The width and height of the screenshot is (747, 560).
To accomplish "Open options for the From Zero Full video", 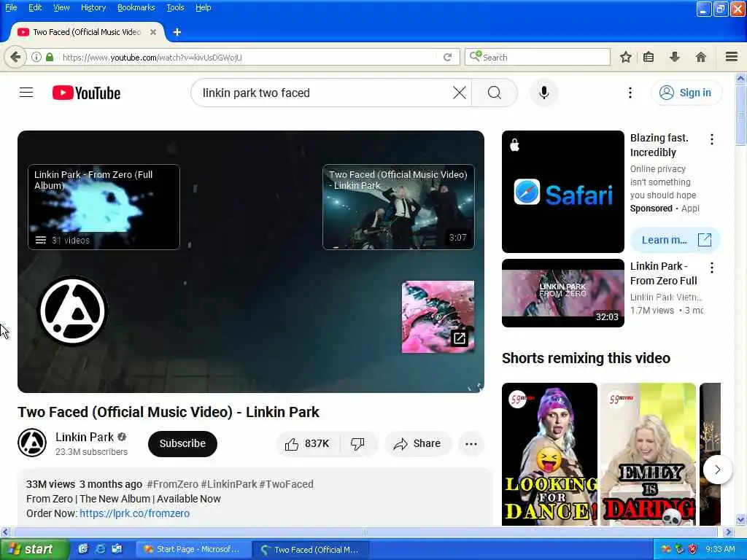I will point(711,268).
